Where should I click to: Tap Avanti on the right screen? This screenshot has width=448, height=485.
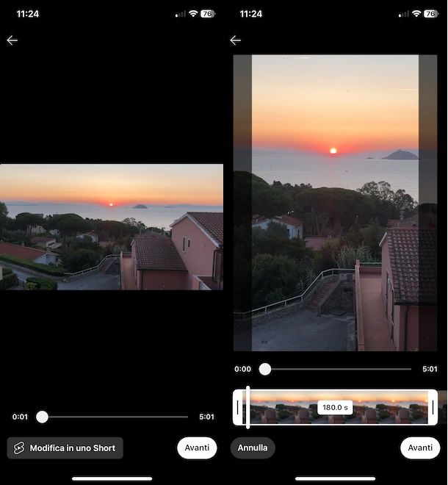click(x=420, y=448)
